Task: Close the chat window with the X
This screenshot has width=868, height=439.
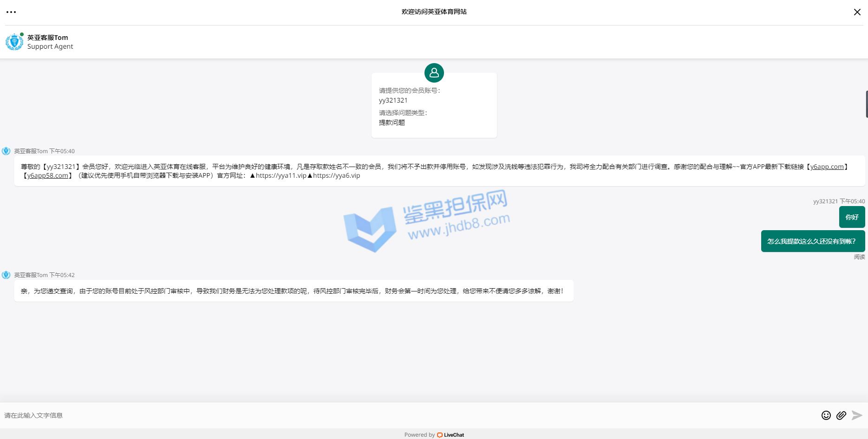Action: coord(857,12)
